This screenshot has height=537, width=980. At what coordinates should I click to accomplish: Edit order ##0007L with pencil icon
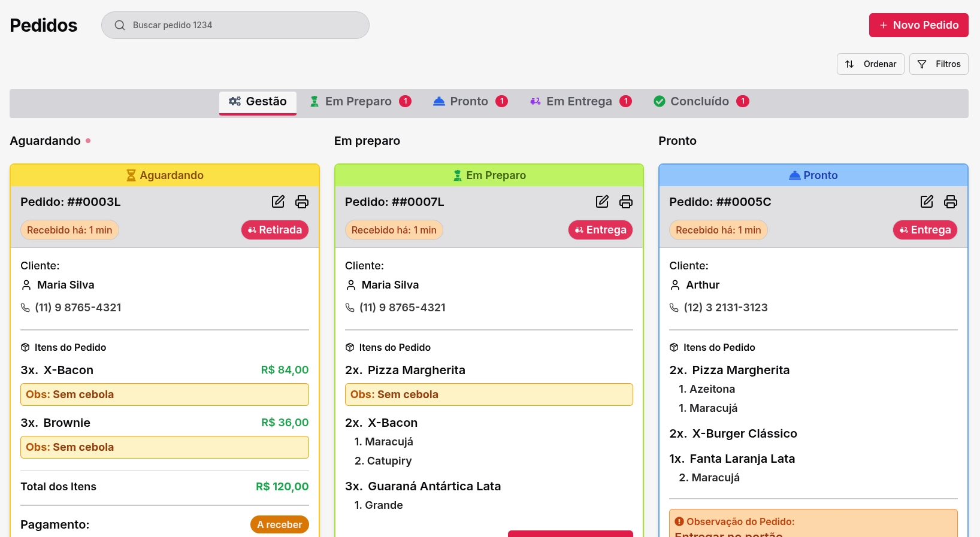tap(602, 202)
